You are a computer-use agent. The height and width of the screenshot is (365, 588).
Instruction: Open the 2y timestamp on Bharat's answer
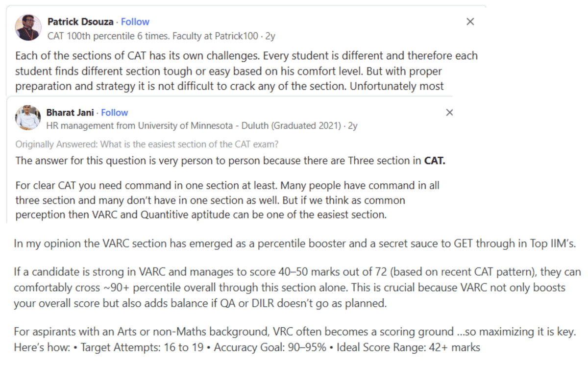(x=353, y=126)
